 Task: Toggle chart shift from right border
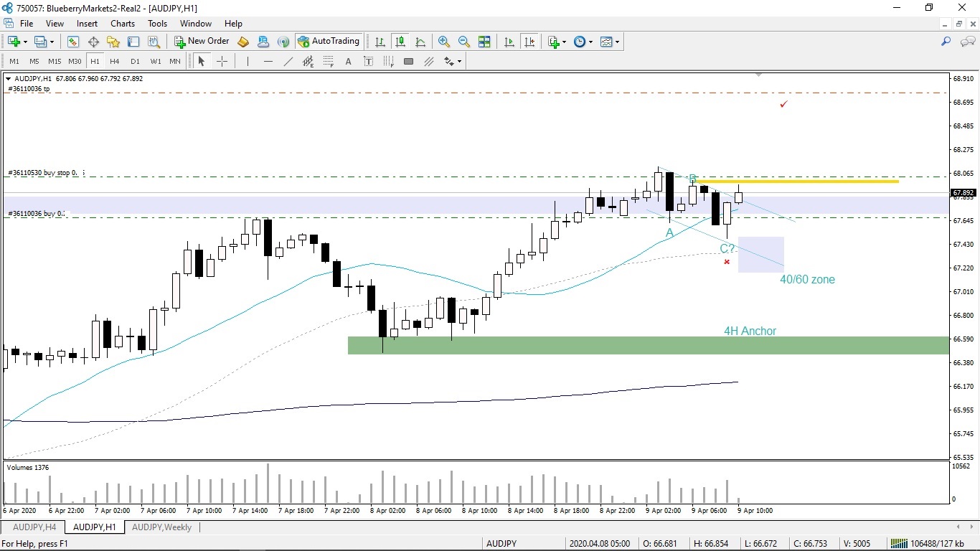529,42
